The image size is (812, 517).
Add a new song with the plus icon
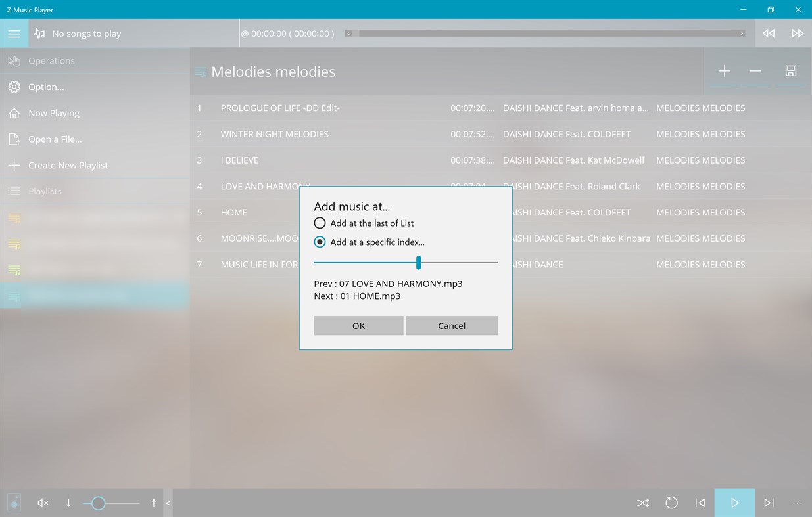pos(724,71)
